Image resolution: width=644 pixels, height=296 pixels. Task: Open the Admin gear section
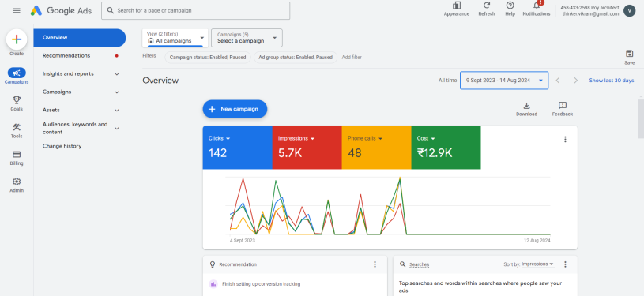pyautogui.click(x=17, y=185)
